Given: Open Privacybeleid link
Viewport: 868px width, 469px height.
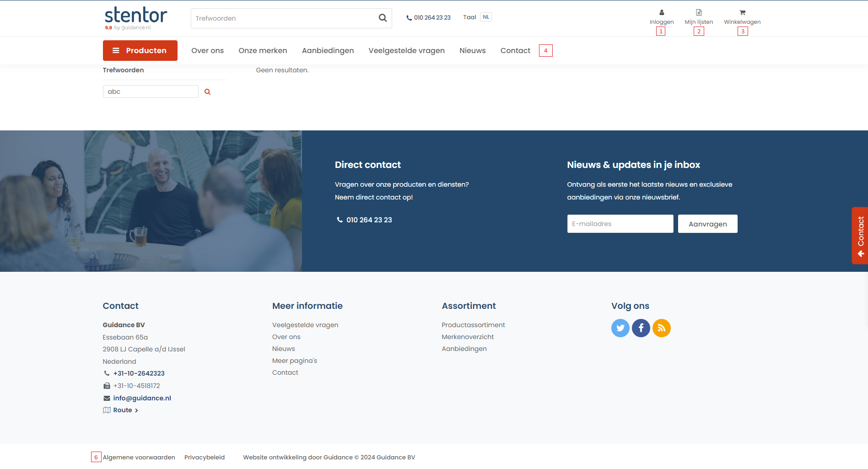Looking at the screenshot, I should [205, 457].
